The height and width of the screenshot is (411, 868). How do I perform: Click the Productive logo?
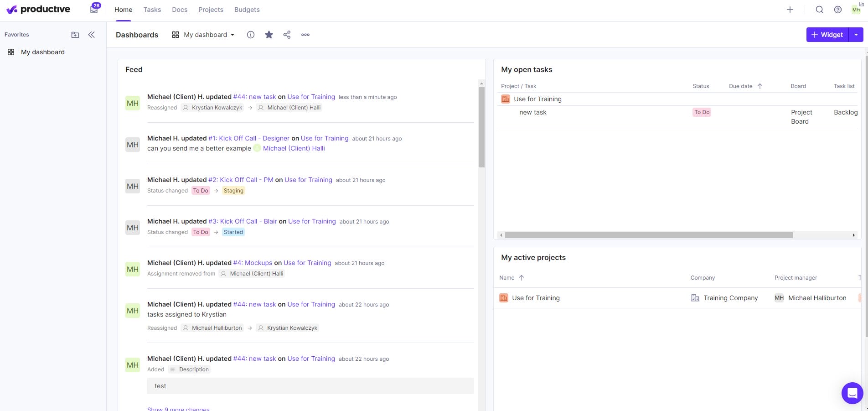[38, 10]
